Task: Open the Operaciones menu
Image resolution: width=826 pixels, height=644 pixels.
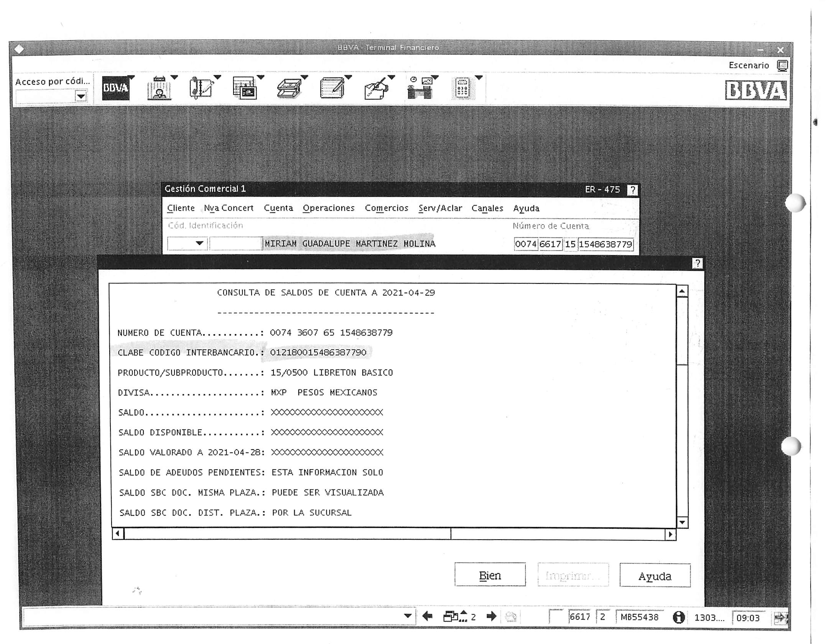Action: pyautogui.click(x=329, y=208)
